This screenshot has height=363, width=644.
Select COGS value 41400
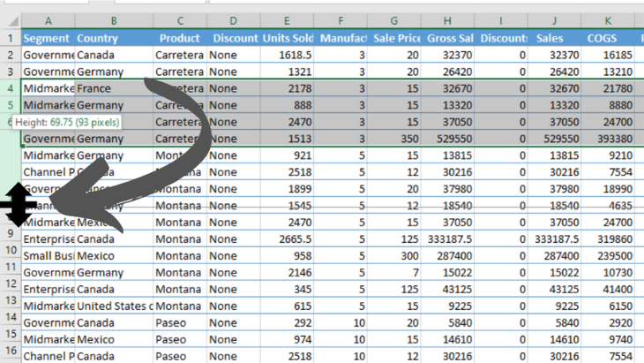pyautogui.click(x=608, y=290)
